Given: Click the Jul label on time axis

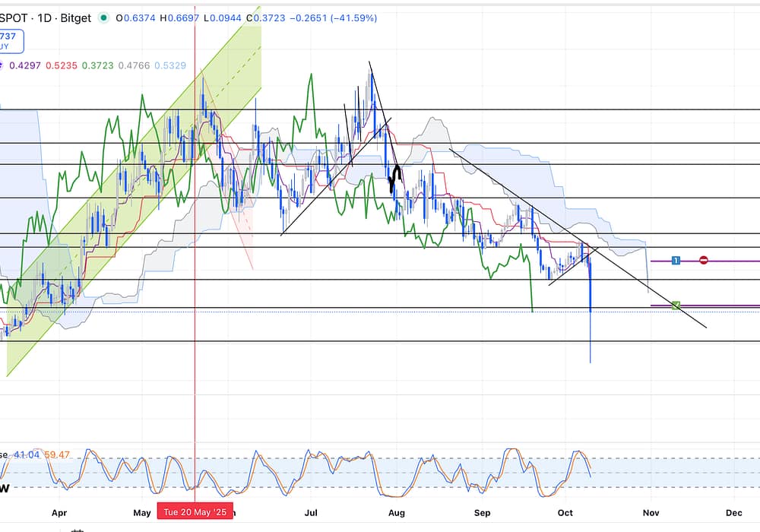Looking at the screenshot, I should (x=312, y=512).
